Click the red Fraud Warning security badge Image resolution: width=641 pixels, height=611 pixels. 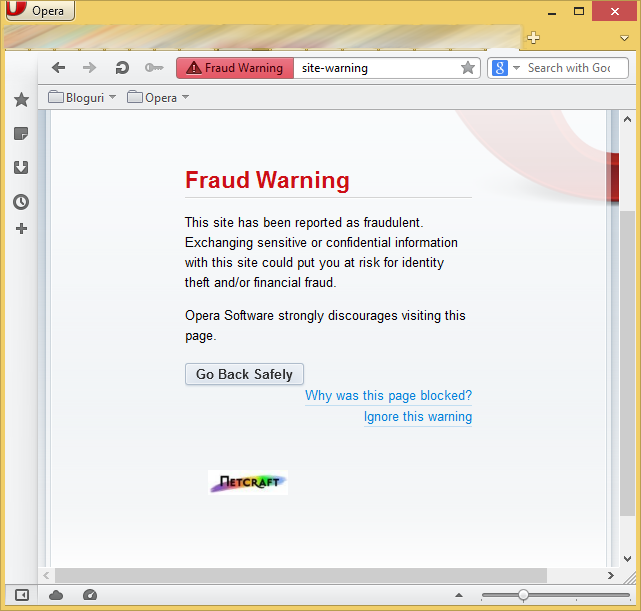click(x=235, y=68)
